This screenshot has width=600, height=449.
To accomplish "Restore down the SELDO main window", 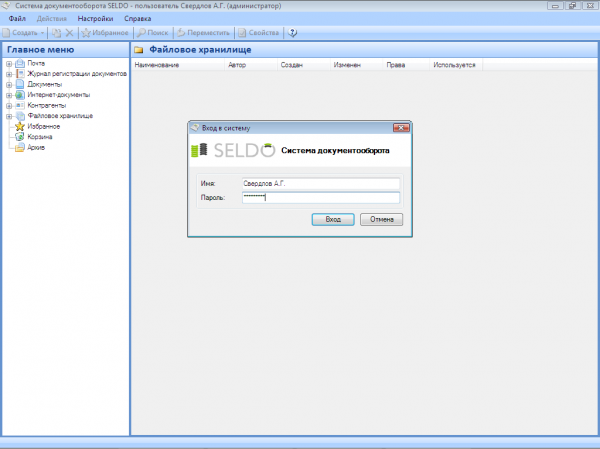I will pos(572,6).
